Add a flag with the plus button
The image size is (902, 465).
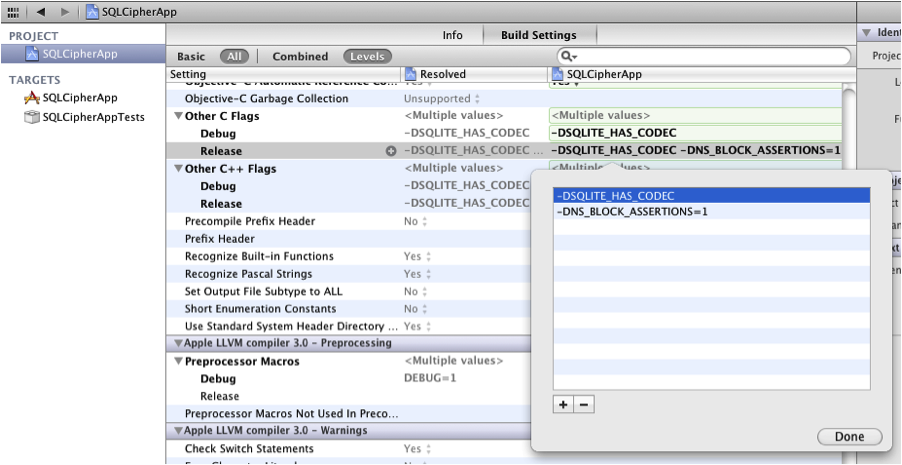(563, 405)
